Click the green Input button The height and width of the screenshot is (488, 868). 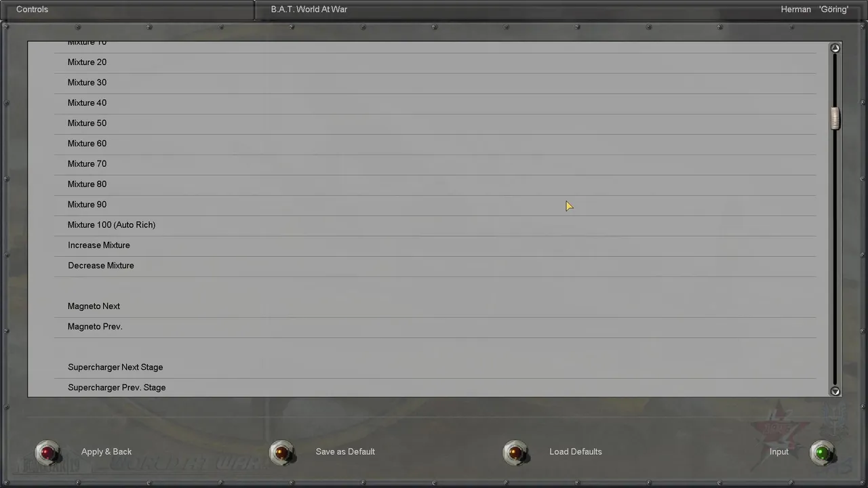(823, 452)
